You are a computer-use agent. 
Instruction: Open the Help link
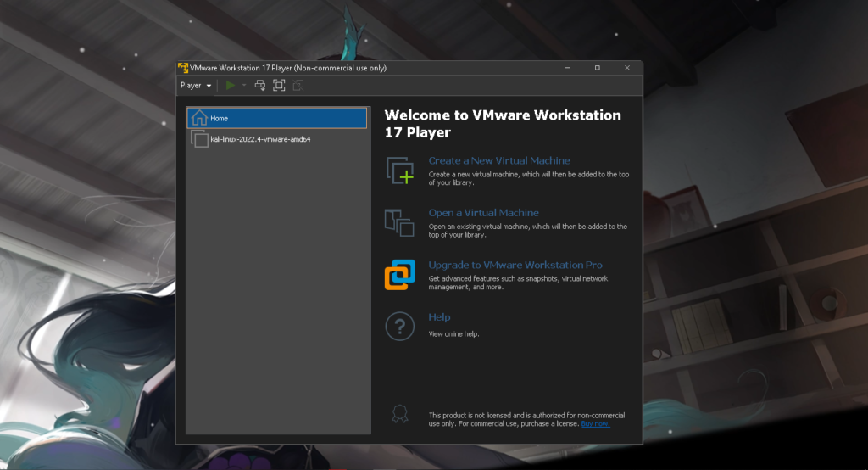[x=440, y=317]
